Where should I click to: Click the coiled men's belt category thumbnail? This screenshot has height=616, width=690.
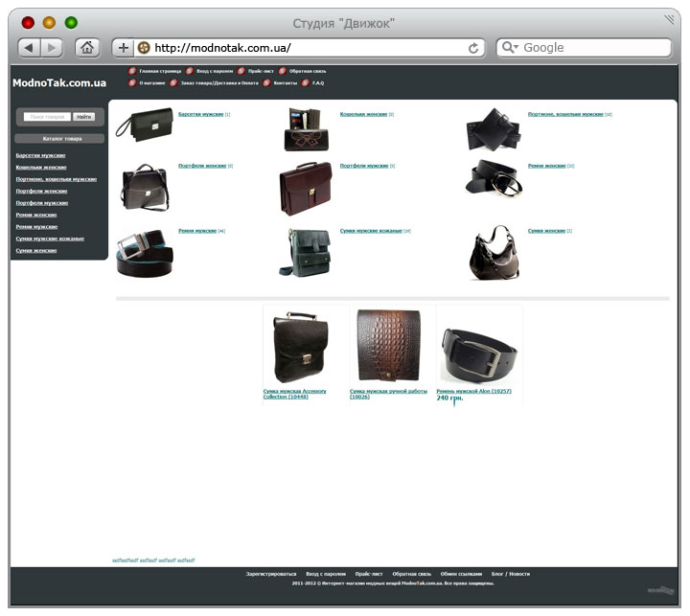click(145, 253)
